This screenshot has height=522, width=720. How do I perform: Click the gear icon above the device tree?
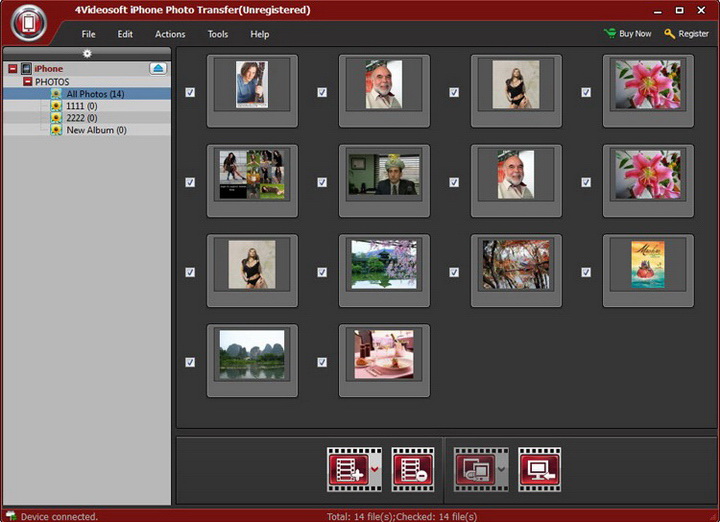tap(87, 53)
